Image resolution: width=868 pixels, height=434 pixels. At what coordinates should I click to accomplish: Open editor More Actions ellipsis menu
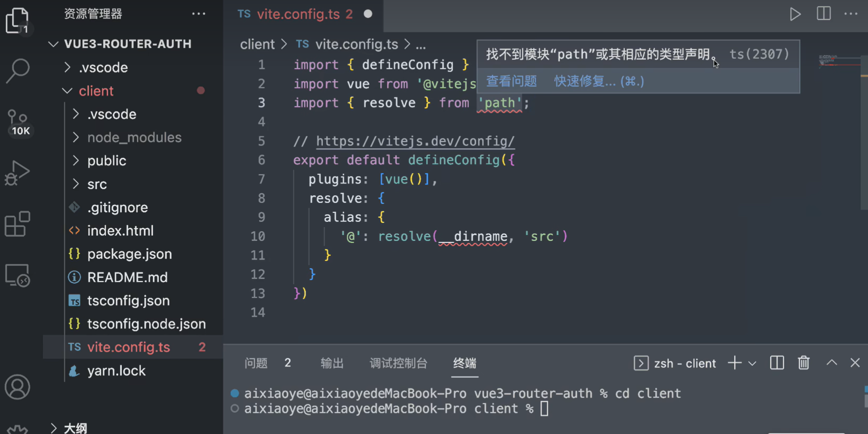pyautogui.click(x=851, y=14)
